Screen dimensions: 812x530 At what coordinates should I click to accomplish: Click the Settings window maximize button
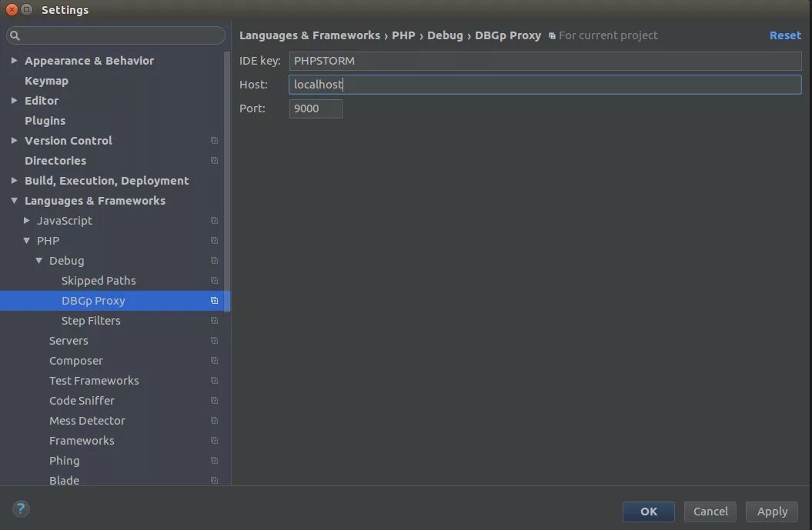[27, 9]
